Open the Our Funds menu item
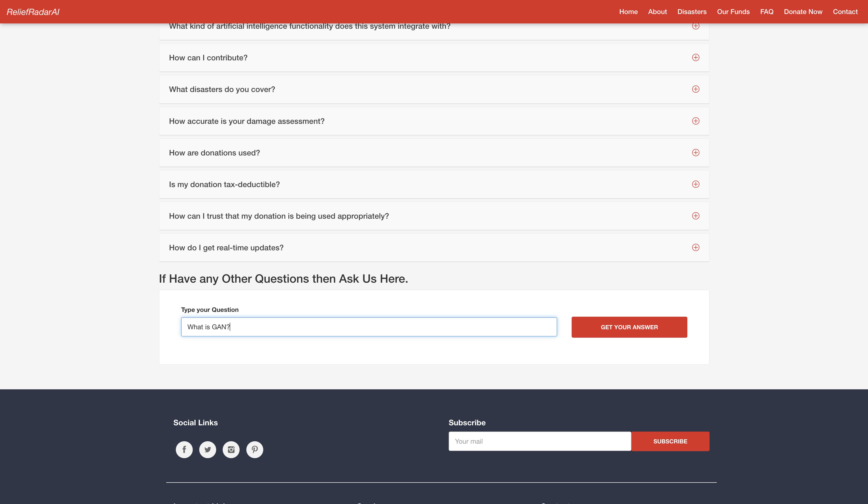The image size is (868, 504). (733, 12)
